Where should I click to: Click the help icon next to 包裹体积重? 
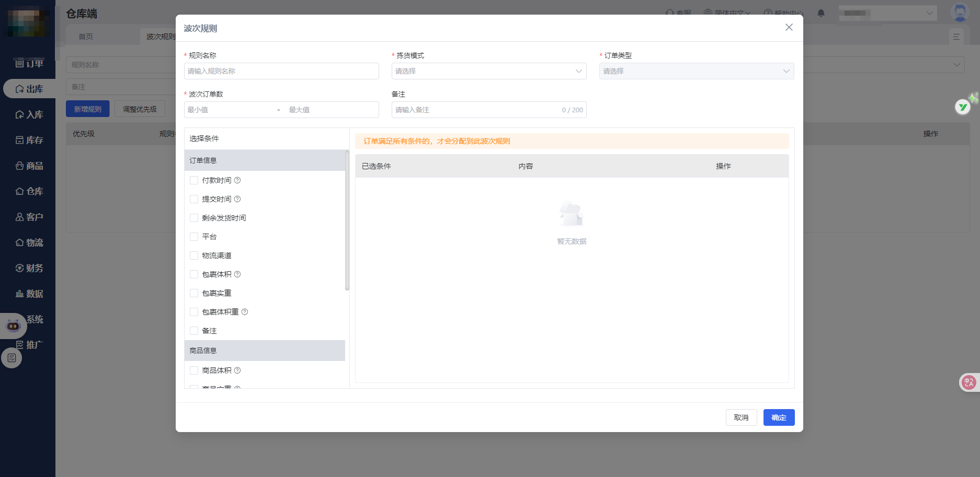tap(245, 312)
